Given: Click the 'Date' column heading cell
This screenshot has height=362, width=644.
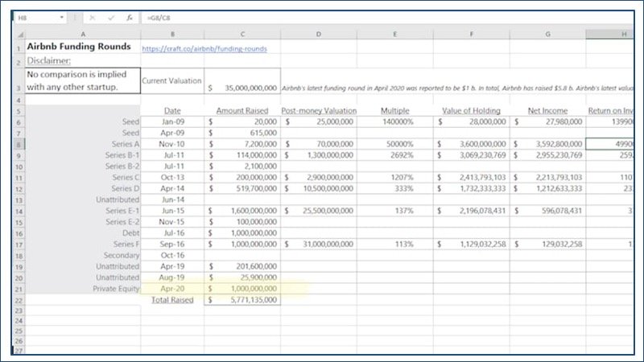Looking at the screenshot, I should (x=172, y=110).
